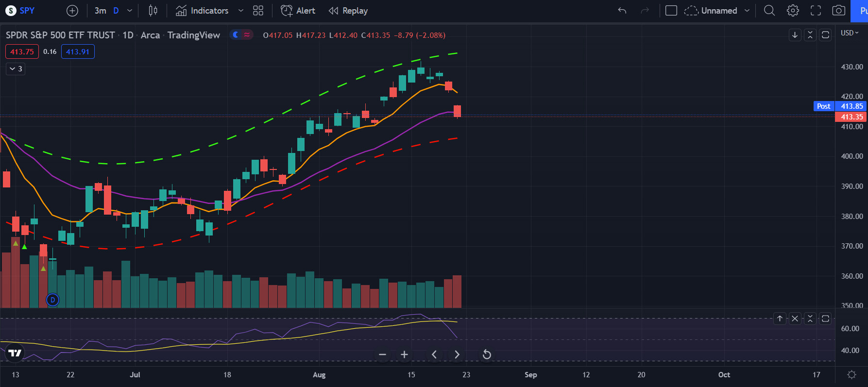Maximize the RSI indicator pane
Viewport: 868px width, 387px height.
pyautogui.click(x=825, y=319)
